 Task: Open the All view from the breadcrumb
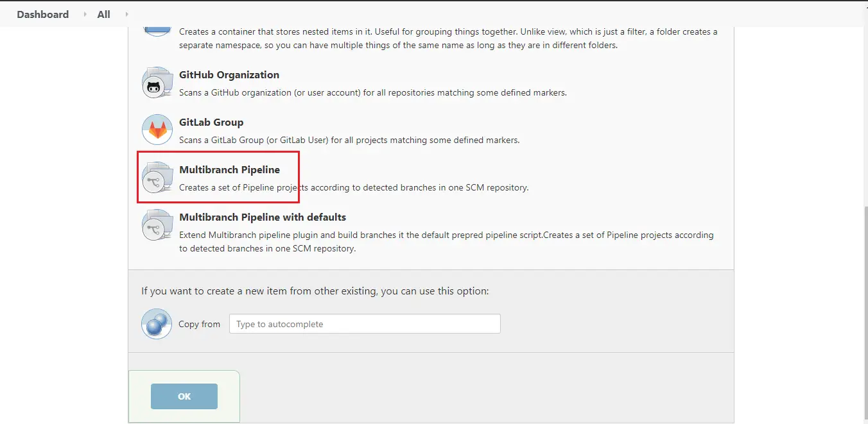tap(103, 14)
